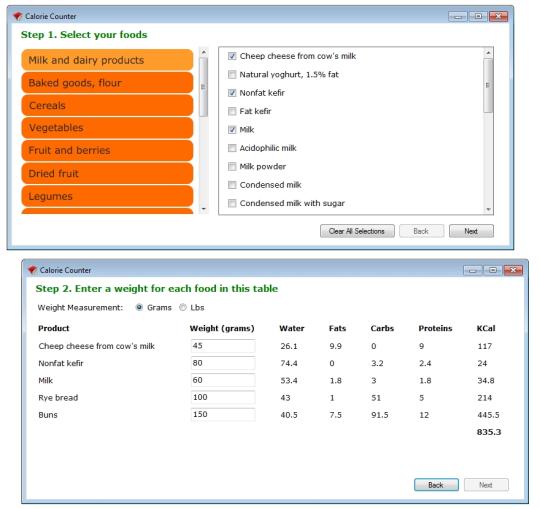Click weight field for Nonfat kefir
Image resolution: width=540 pixels, height=509 pixels.
click(x=223, y=363)
